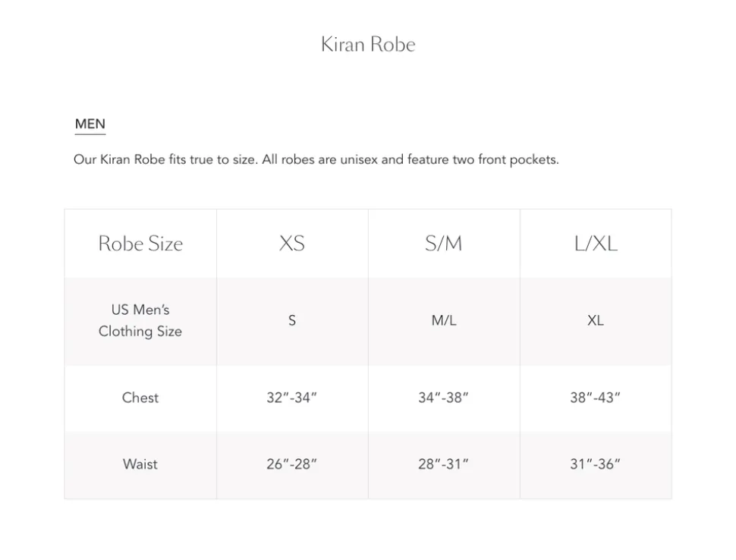Select the S/M robe size header
The height and width of the screenshot is (560, 736).
[x=444, y=244]
